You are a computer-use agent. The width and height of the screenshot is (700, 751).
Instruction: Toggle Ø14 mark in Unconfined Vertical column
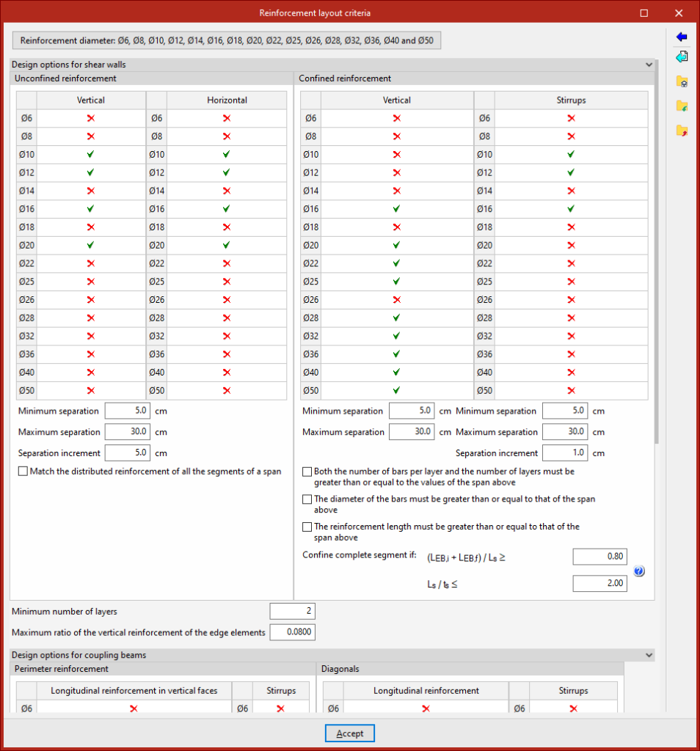pos(90,191)
